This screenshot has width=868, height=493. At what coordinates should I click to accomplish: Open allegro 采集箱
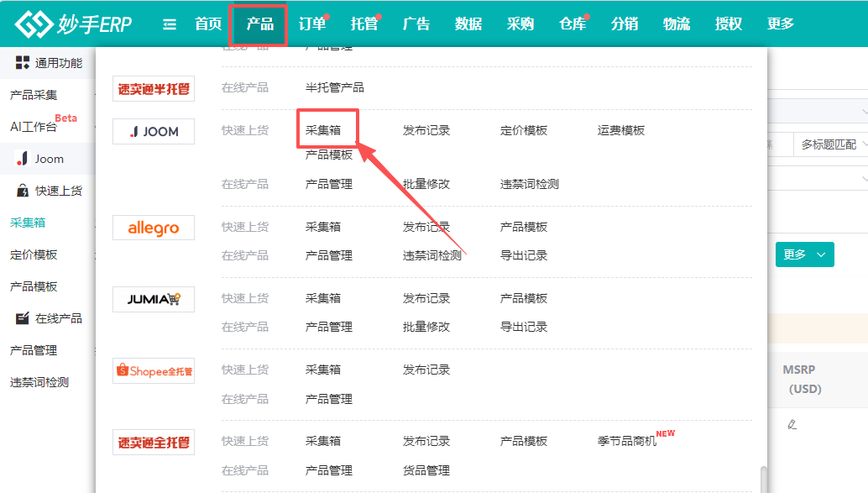click(x=323, y=227)
